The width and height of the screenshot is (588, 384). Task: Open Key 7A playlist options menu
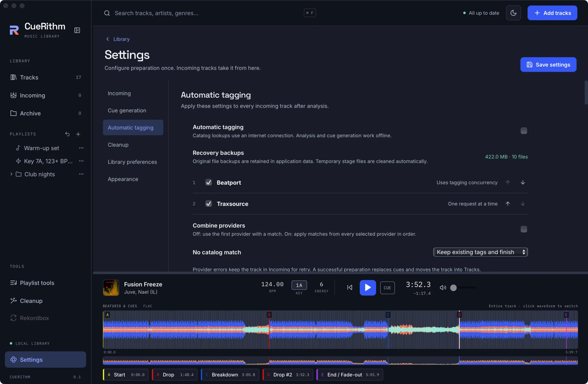[x=81, y=161]
